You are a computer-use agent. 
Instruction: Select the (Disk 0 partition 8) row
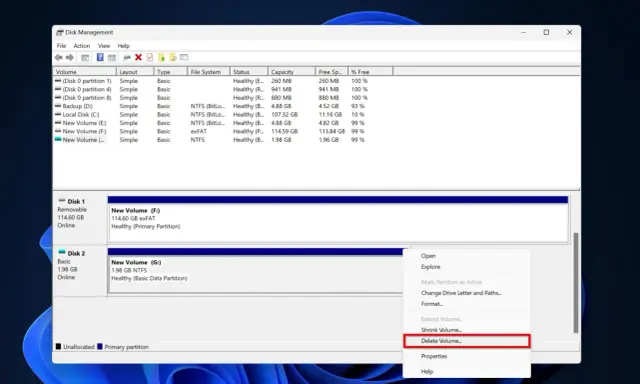[211, 98]
